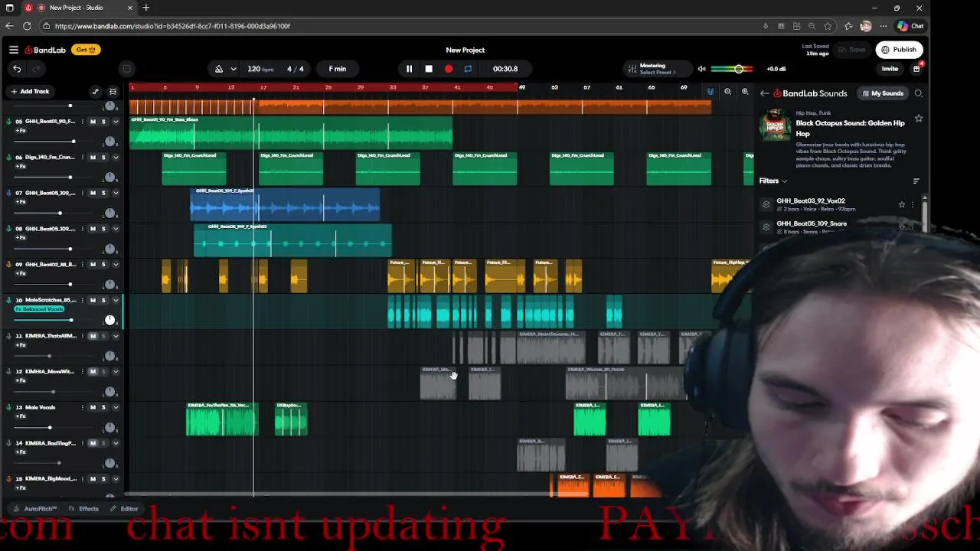Open the automation tool beside Add Track
This screenshot has width=980, height=551.
pyautogui.click(x=95, y=91)
